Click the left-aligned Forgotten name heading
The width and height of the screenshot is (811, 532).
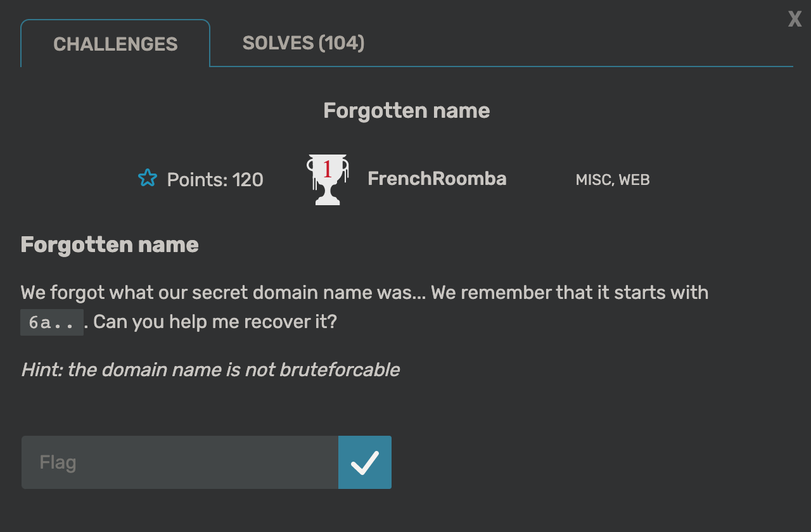pos(110,244)
